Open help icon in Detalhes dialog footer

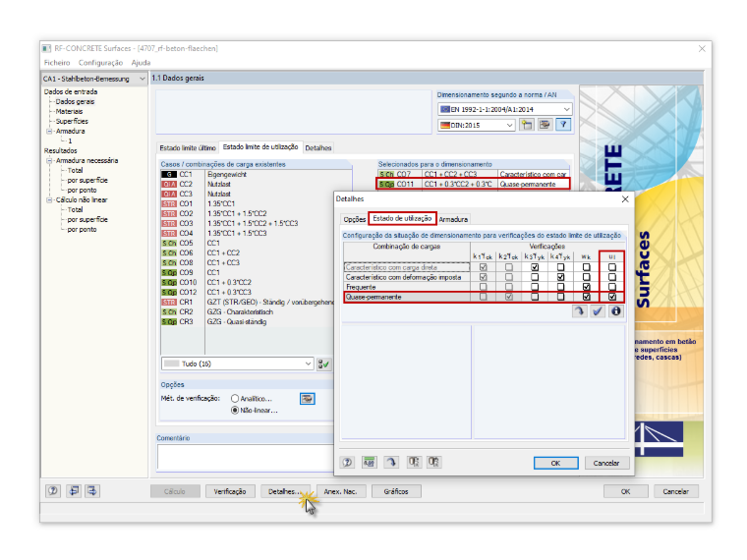[347, 462]
